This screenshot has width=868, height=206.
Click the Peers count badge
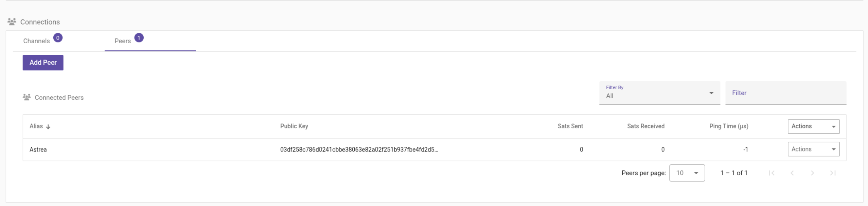(139, 38)
